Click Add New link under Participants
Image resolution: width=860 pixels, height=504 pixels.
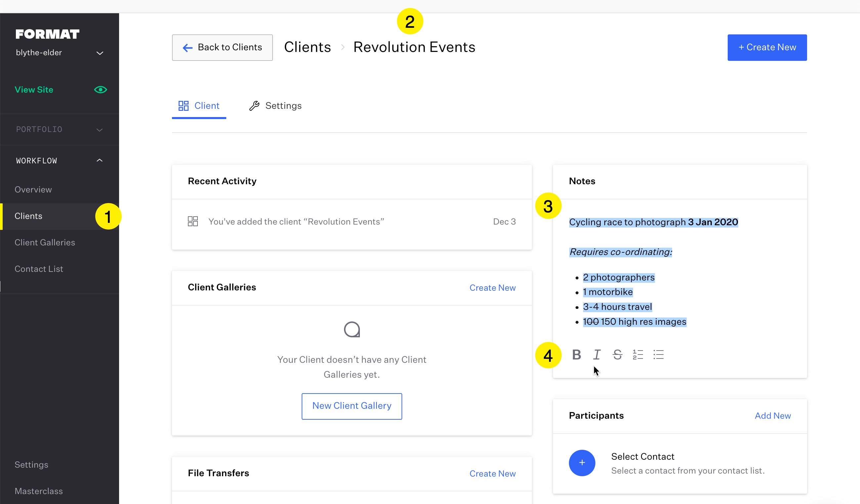tap(772, 416)
